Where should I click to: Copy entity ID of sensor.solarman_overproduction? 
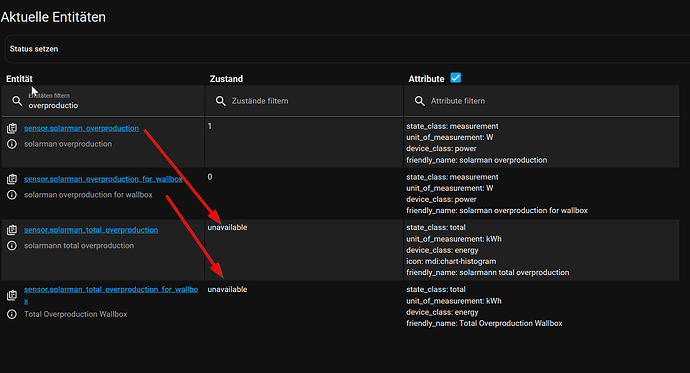click(12, 128)
